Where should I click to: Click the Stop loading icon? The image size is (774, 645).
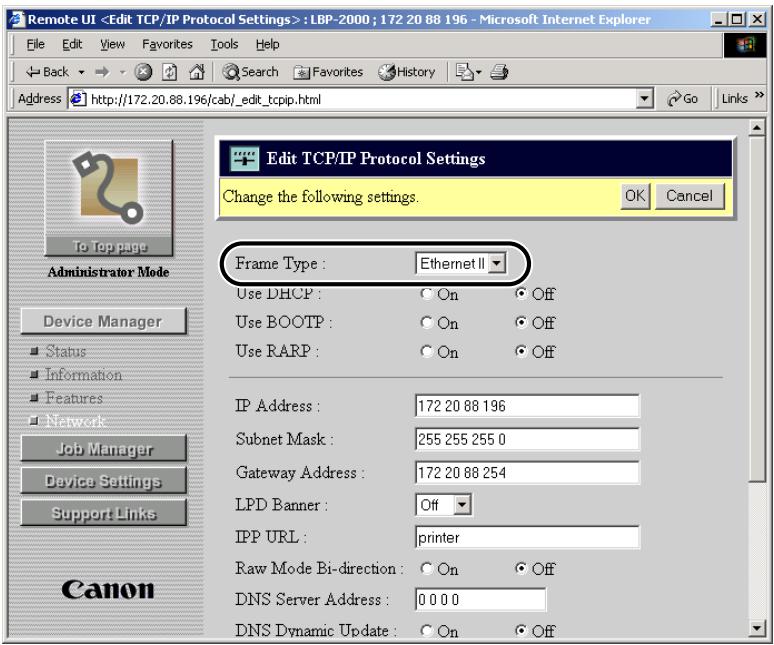click(143, 72)
